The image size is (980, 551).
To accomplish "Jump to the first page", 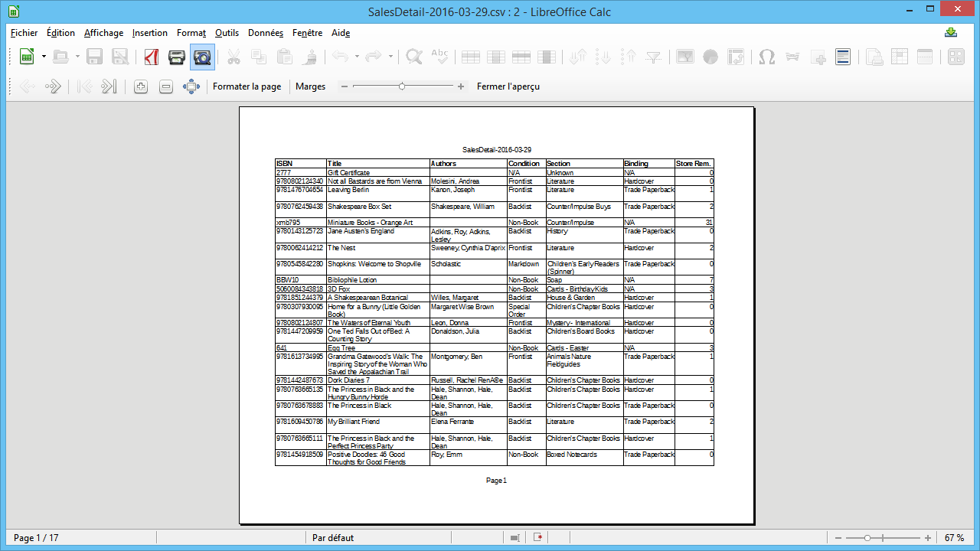I will click(84, 86).
